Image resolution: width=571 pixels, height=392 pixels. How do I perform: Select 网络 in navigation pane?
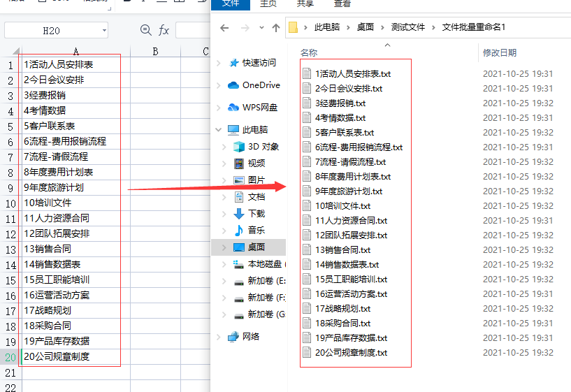tap(251, 337)
